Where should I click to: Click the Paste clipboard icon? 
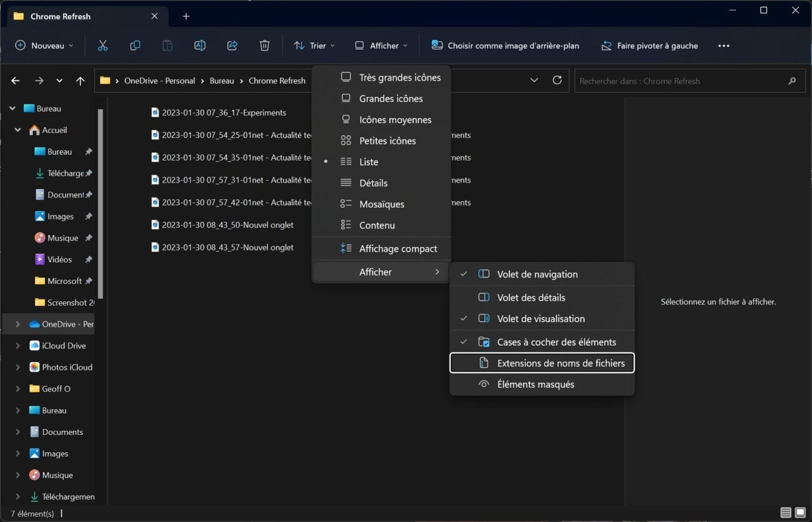pos(167,45)
